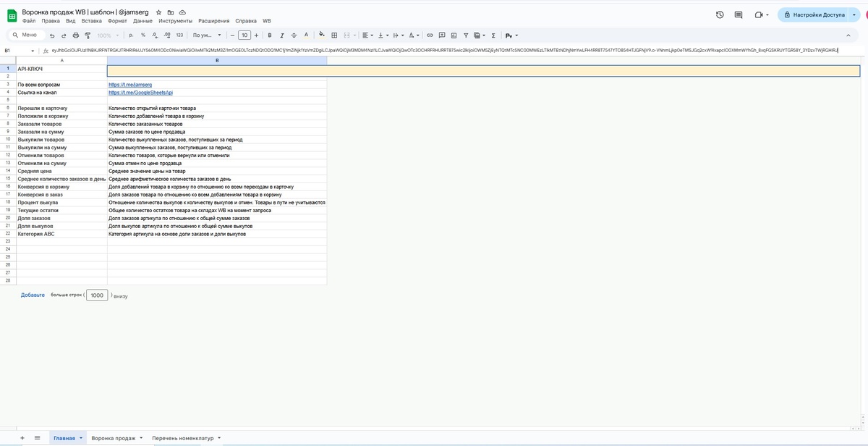
Task: Open meeting options dropdown arrow
Action: tap(767, 14)
